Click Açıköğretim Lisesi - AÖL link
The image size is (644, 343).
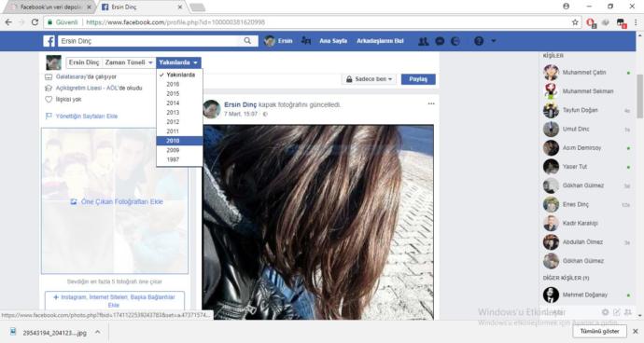87,88
